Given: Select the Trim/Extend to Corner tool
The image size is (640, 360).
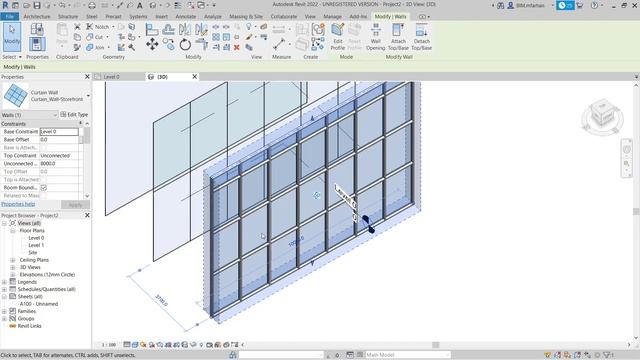Looking at the screenshot, I should coord(201,44).
